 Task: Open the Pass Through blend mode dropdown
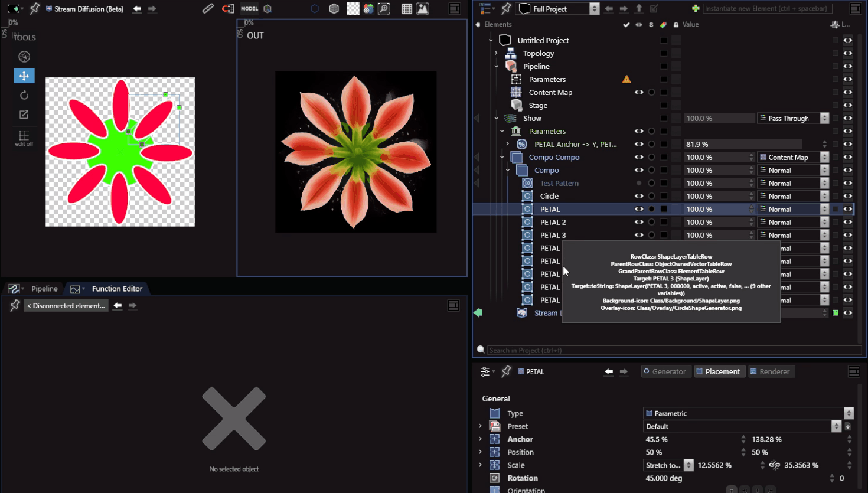(793, 118)
